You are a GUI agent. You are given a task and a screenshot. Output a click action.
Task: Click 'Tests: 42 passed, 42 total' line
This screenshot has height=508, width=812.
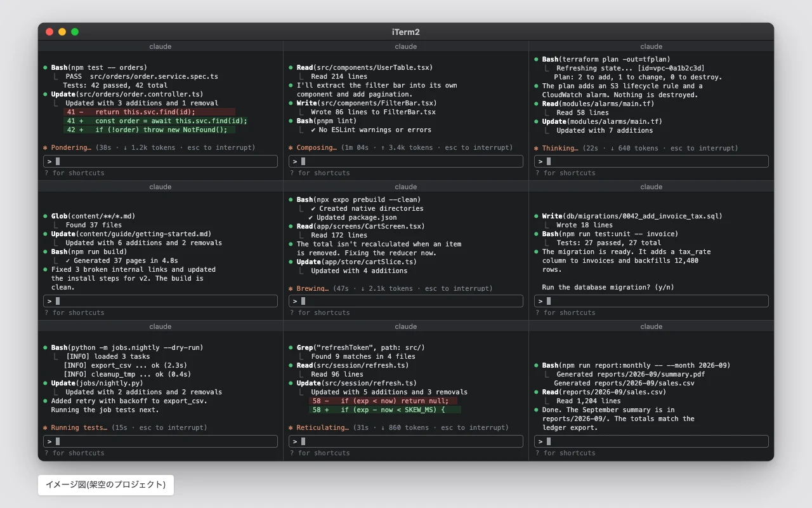pos(115,85)
